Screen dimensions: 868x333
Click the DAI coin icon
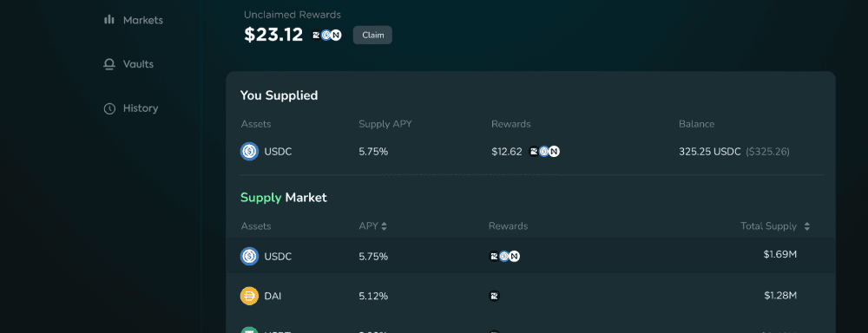[250, 296]
